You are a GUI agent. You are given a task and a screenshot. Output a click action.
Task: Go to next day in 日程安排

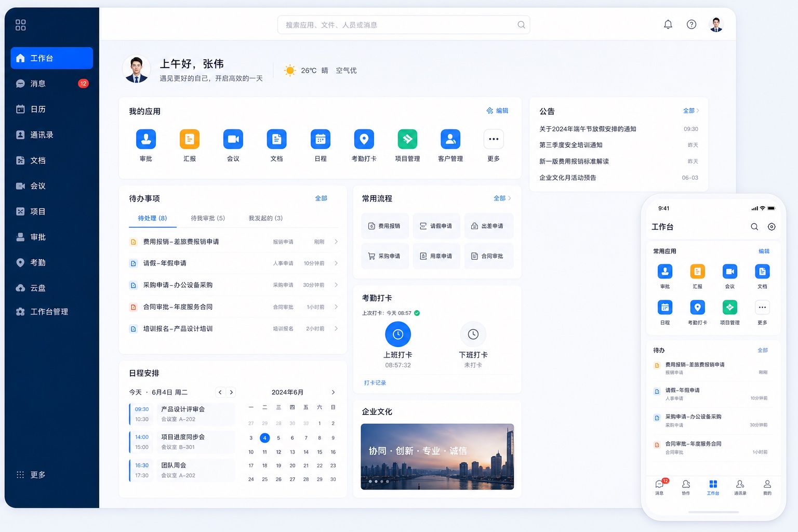click(x=231, y=392)
